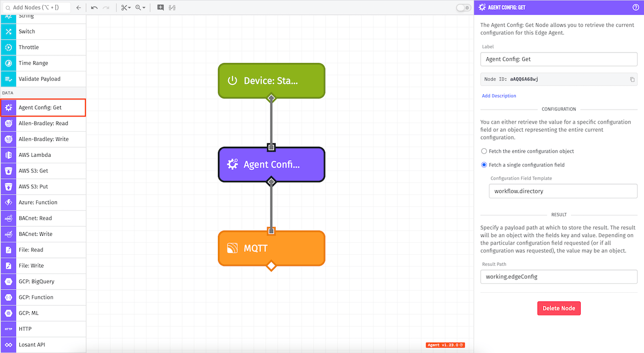Click the Device: State trigger node
Viewport: 644px width, 353px height.
272,81
